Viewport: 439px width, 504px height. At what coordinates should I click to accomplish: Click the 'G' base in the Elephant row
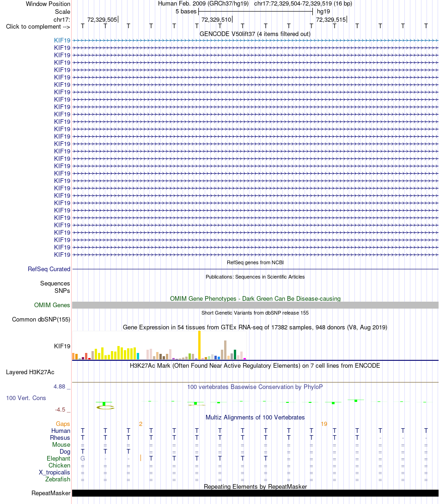(83, 459)
